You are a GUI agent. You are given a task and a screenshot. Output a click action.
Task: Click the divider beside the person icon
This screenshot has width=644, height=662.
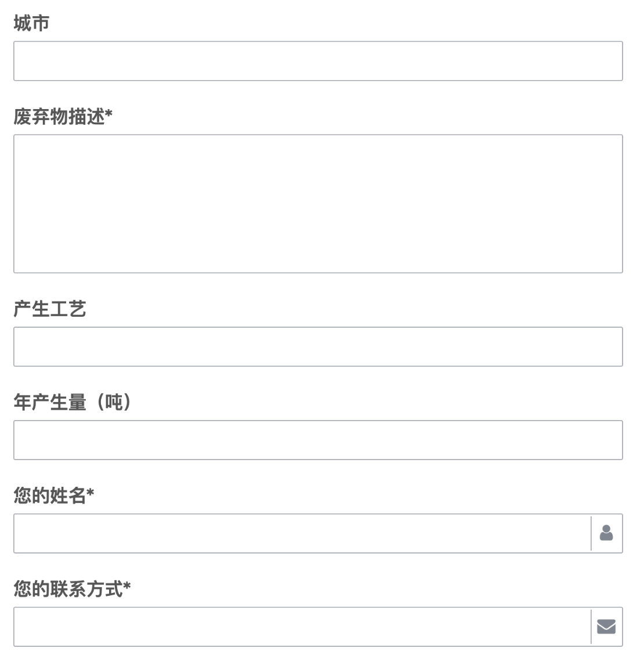click(591, 533)
